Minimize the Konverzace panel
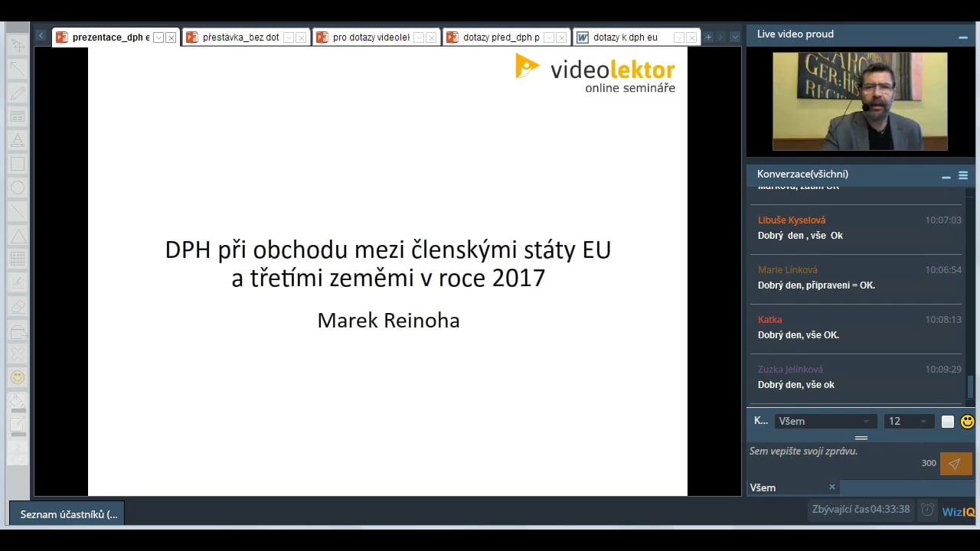The width and height of the screenshot is (980, 551). tap(946, 177)
